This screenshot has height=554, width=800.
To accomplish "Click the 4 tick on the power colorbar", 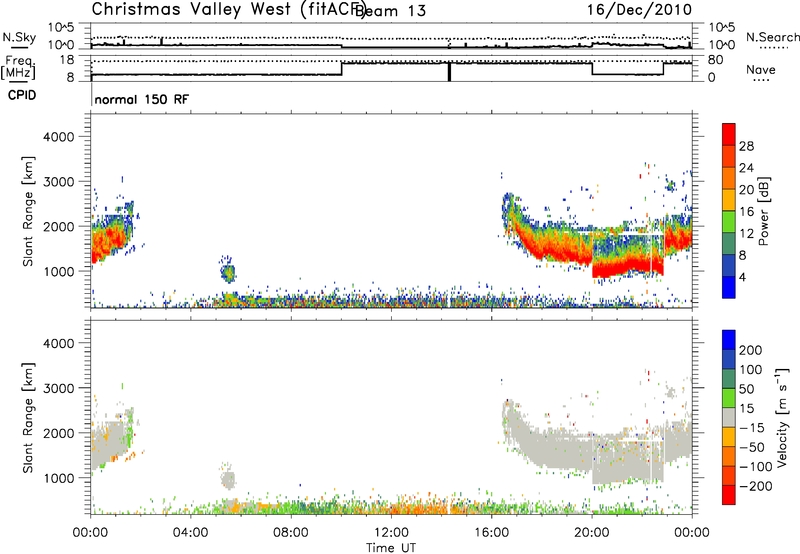I will tap(742, 277).
